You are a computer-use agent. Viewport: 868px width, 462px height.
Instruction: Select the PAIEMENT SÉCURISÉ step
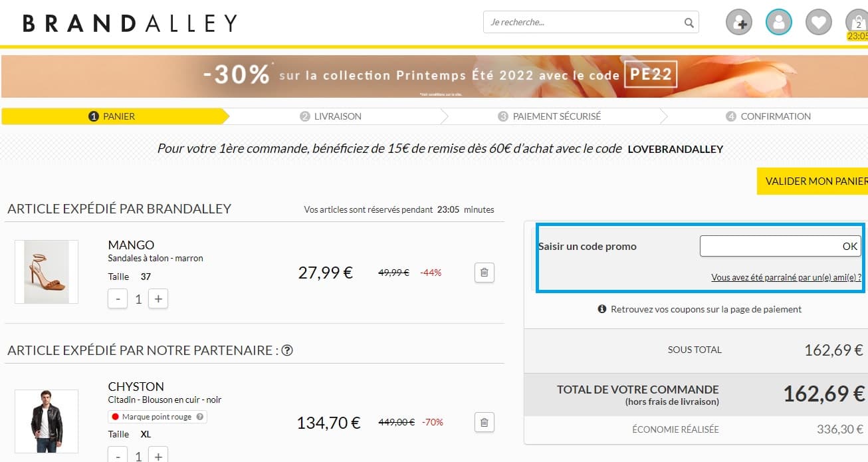click(x=556, y=116)
